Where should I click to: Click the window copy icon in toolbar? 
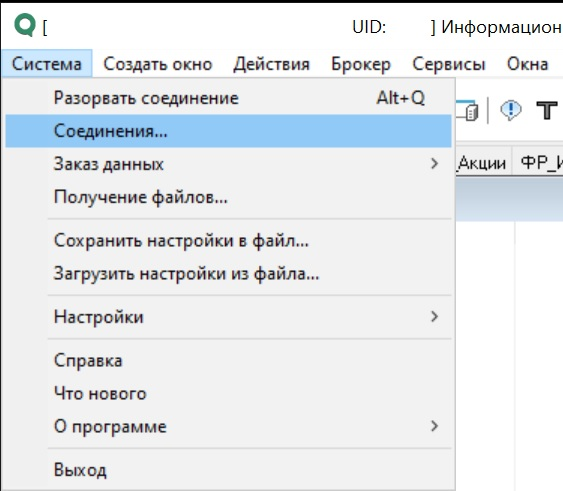467,110
